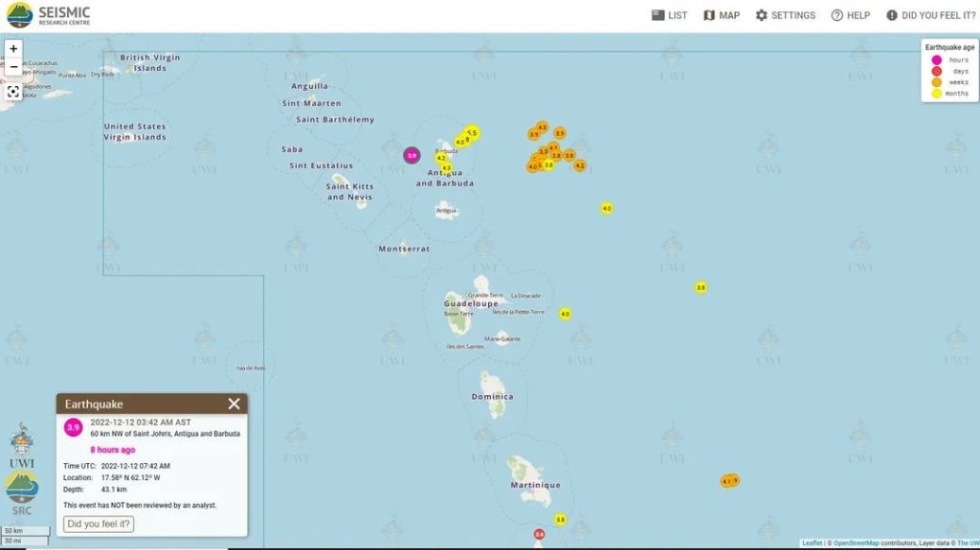The width and height of the screenshot is (980, 550).
Task: Open SETTINGS from the top bar
Action: click(785, 15)
